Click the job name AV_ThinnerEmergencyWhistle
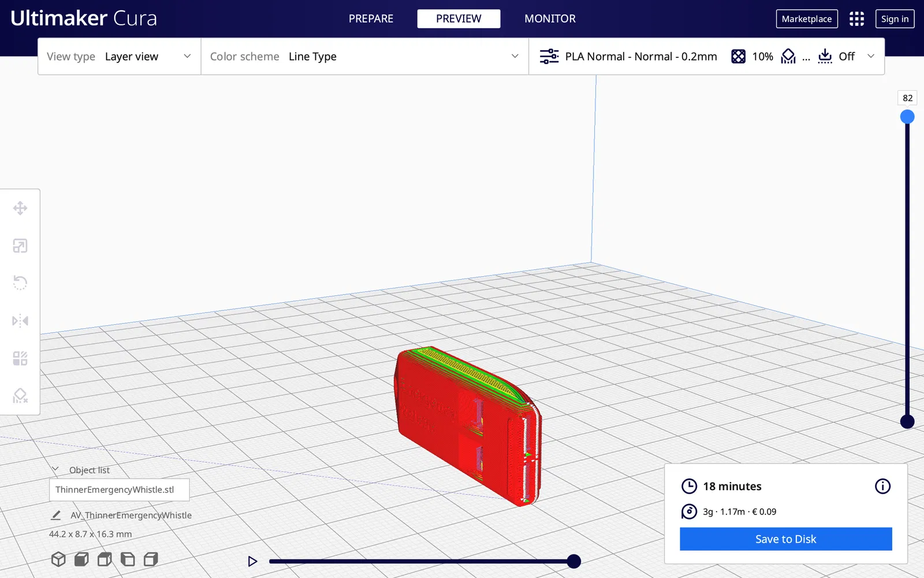 click(131, 515)
